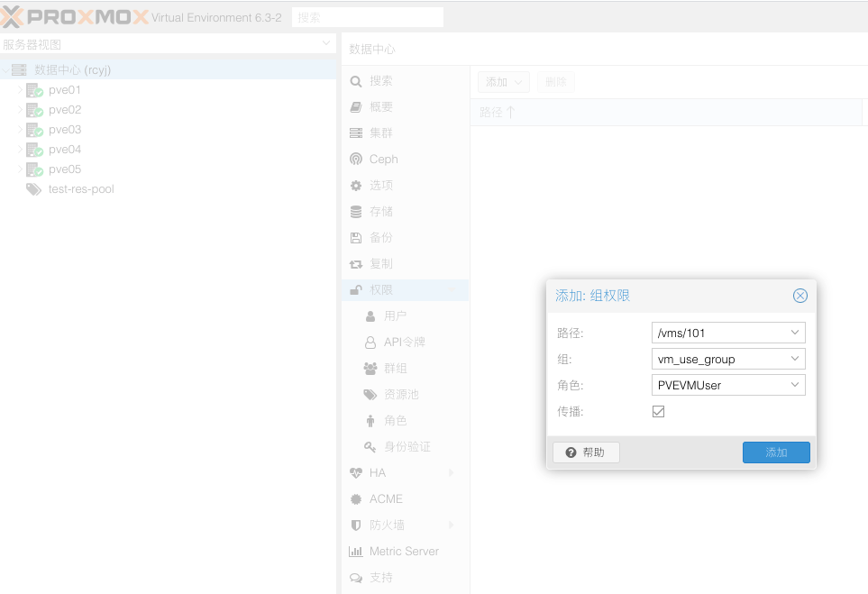Close the 添加: 组权限 dialog
Viewport: 868px width, 594px height.
[x=799, y=296]
